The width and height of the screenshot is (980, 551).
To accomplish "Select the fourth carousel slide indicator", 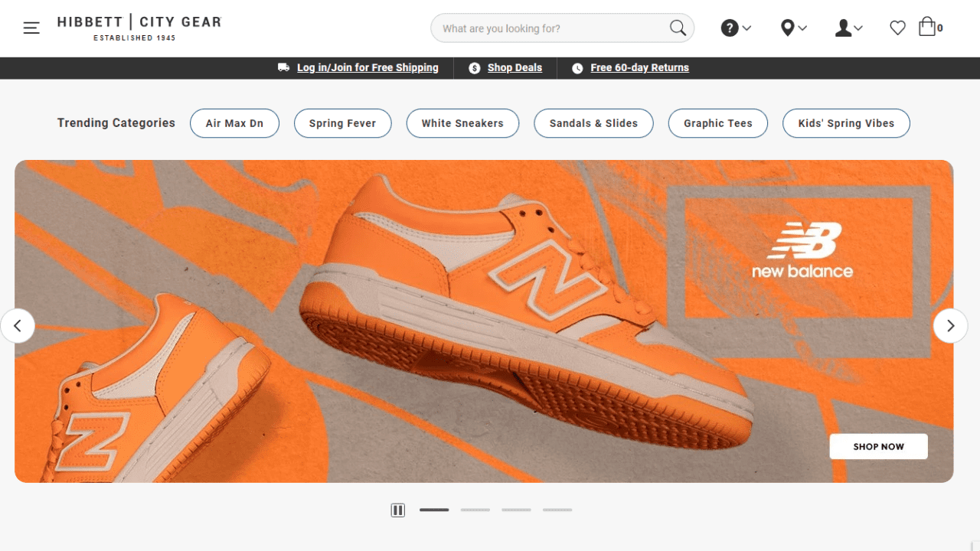I will 557,510.
